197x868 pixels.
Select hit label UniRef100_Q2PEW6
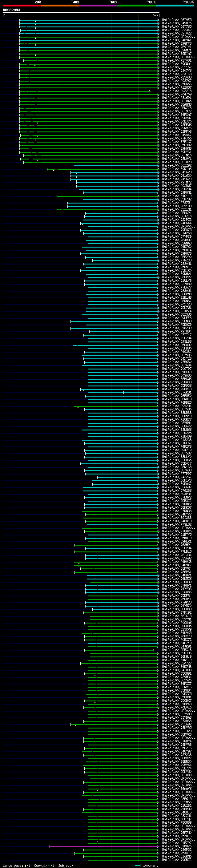pos(177,125)
